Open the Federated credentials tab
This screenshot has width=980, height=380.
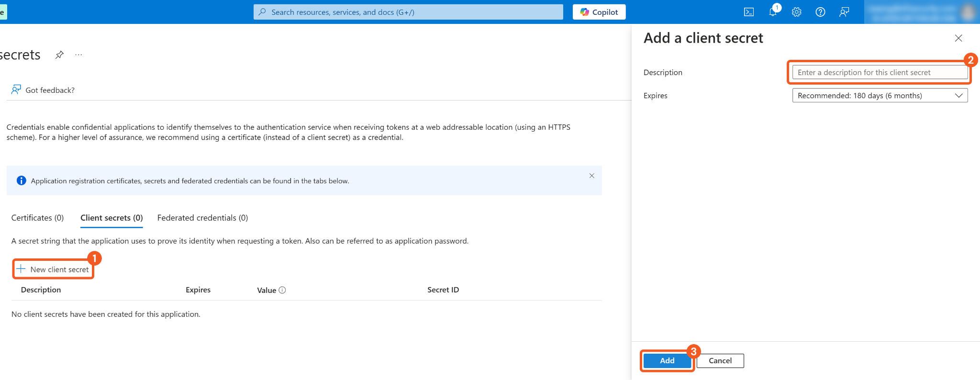[x=202, y=218]
